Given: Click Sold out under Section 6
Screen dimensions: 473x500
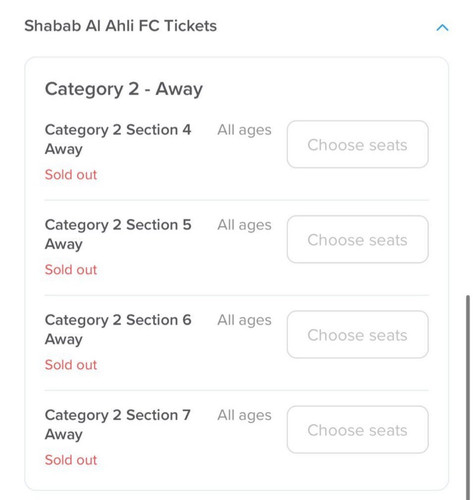Looking at the screenshot, I should 71,365.
